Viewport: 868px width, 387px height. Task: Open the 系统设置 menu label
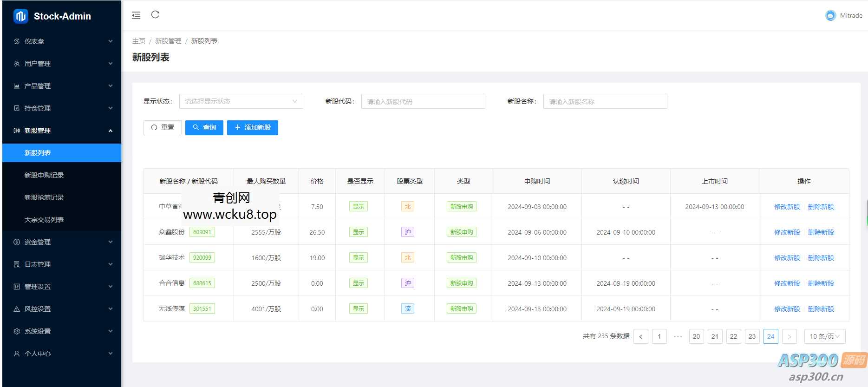pos(38,331)
